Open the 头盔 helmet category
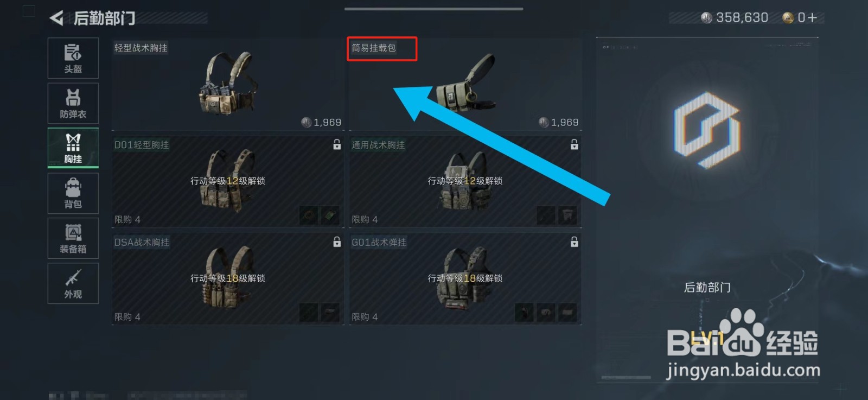868x400 pixels. coord(73,58)
